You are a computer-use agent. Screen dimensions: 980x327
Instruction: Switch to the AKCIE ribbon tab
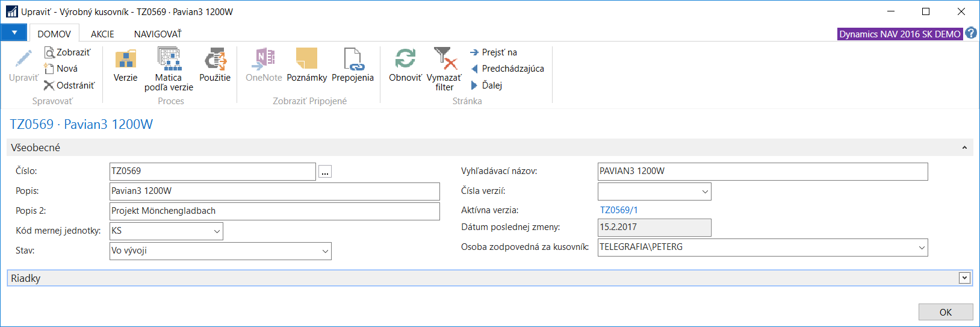(102, 34)
